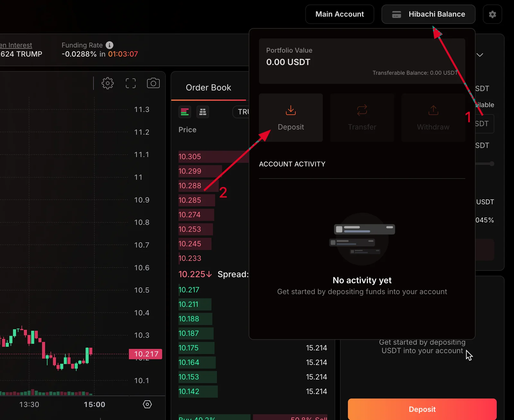514x420 pixels.
Task: Click the Price column header
Action: point(187,130)
